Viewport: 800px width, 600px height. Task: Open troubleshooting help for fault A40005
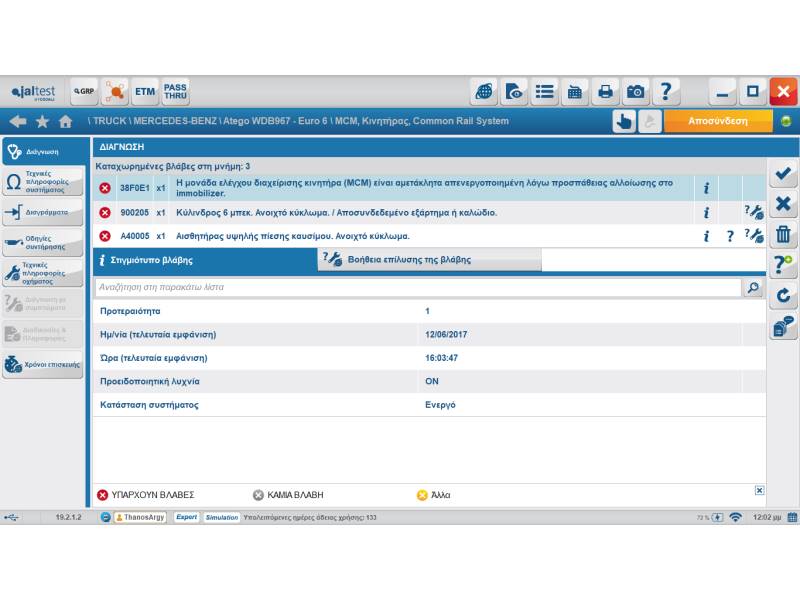pyautogui.click(x=755, y=236)
